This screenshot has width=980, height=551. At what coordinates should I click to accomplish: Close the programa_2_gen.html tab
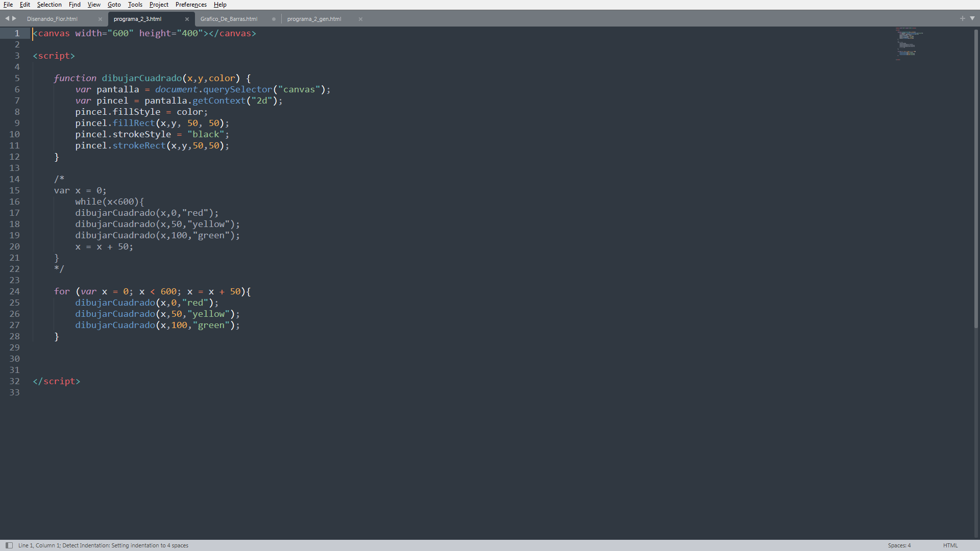[x=360, y=19]
